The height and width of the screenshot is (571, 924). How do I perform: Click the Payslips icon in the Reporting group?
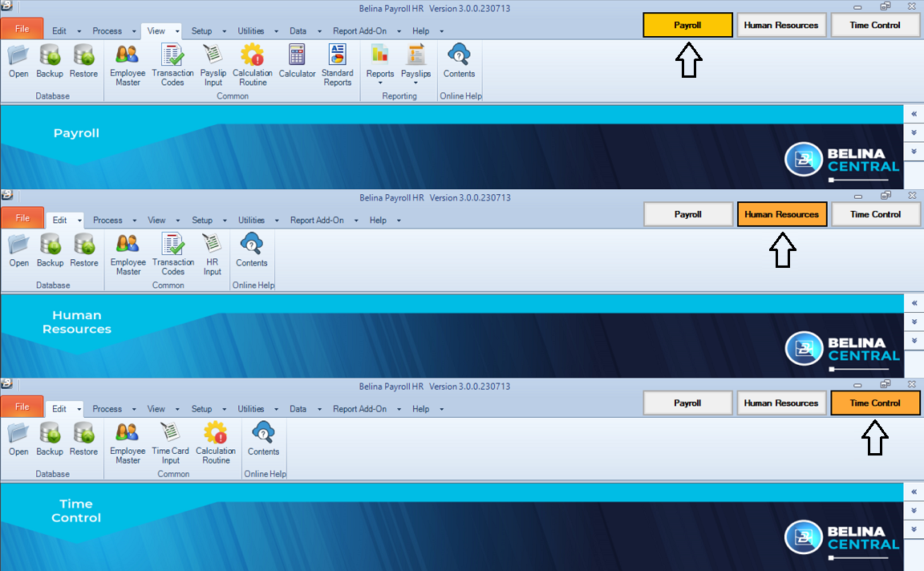coord(416,55)
